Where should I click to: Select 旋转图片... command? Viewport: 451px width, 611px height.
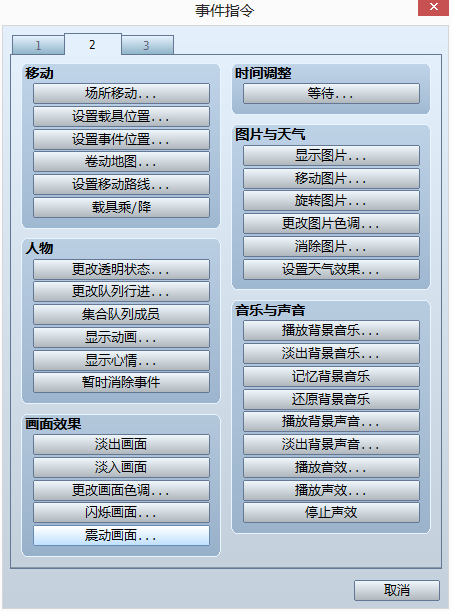tap(331, 201)
